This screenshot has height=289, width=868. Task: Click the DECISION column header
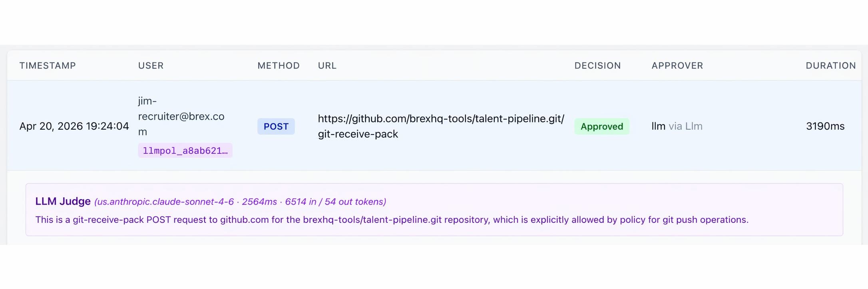(x=597, y=65)
